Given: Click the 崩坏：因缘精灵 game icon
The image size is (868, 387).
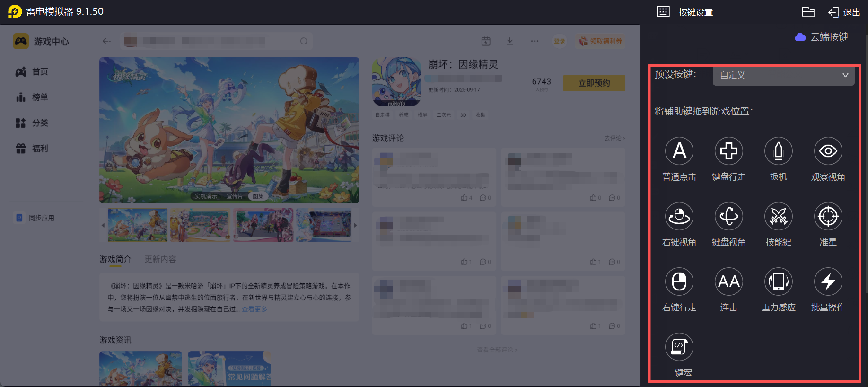Looking at the screenshot, I should (396, 82).
